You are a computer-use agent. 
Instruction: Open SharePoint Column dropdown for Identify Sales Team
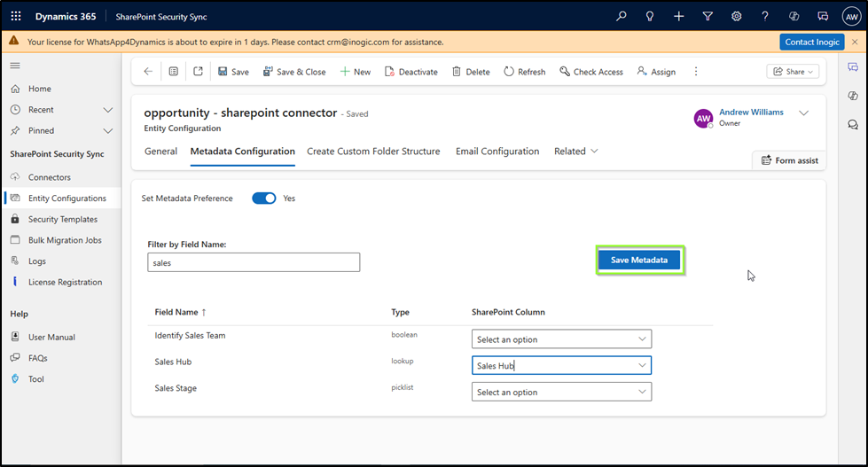point(561,339)
